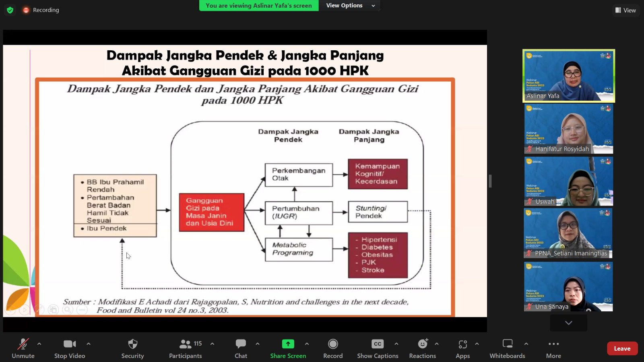Screen dimensions: 644x362
Task: Open the Apps panel
Action: [463, 348]
